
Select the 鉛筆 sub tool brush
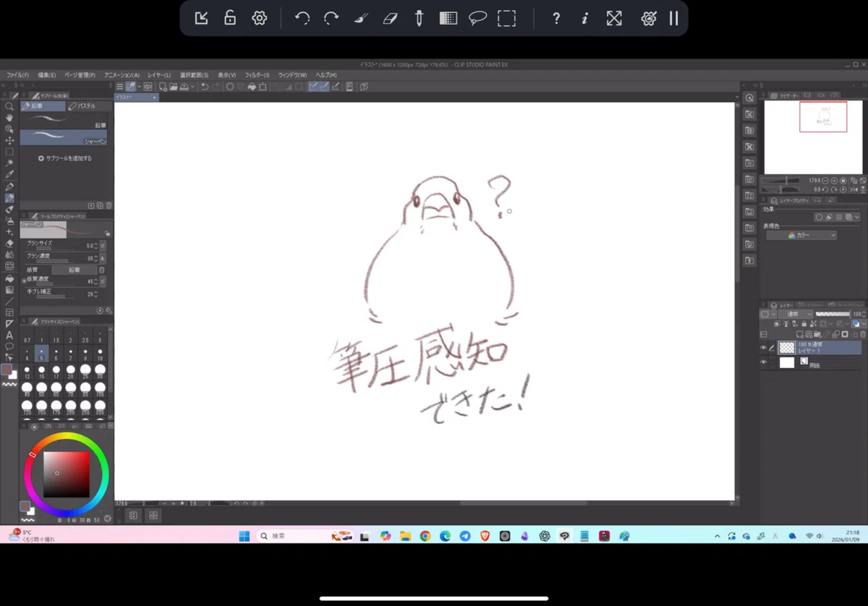pos(64,121)
